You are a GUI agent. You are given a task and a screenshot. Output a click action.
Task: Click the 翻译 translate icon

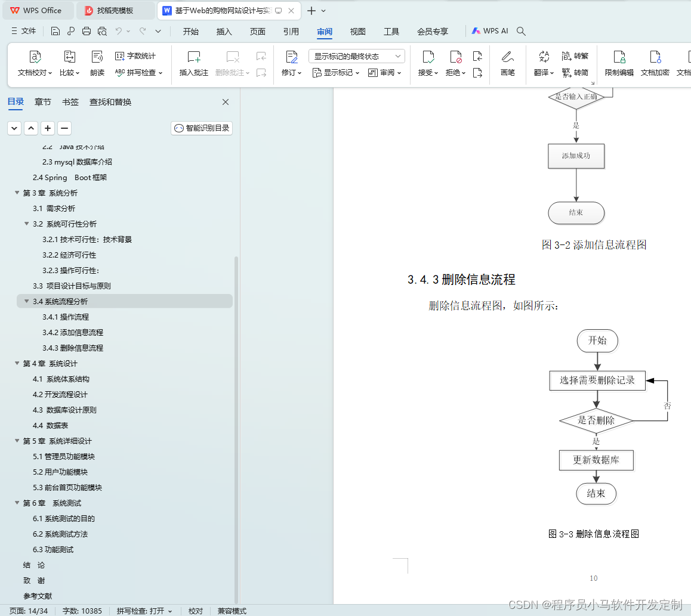(544, 57)
